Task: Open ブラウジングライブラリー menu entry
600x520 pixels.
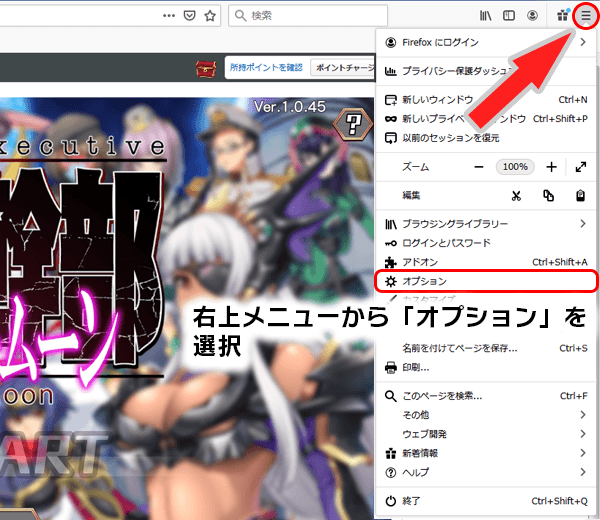Action: tap(486, 224)
